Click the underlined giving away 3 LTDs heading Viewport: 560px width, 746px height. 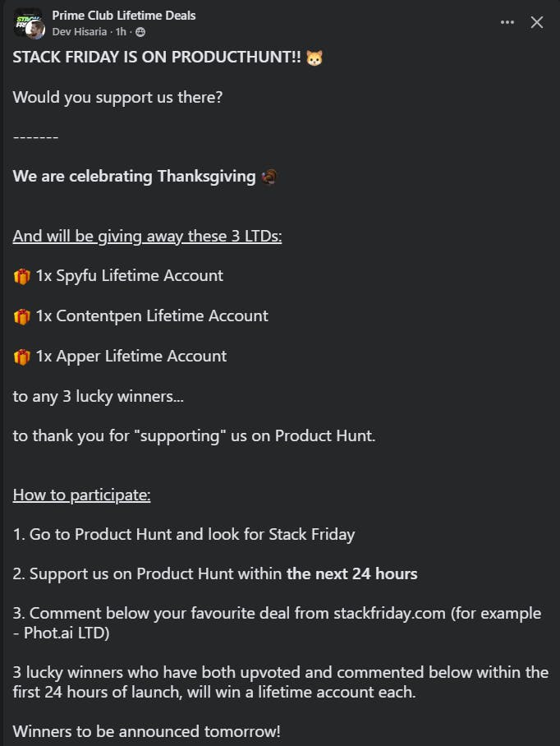pos(147,237)
